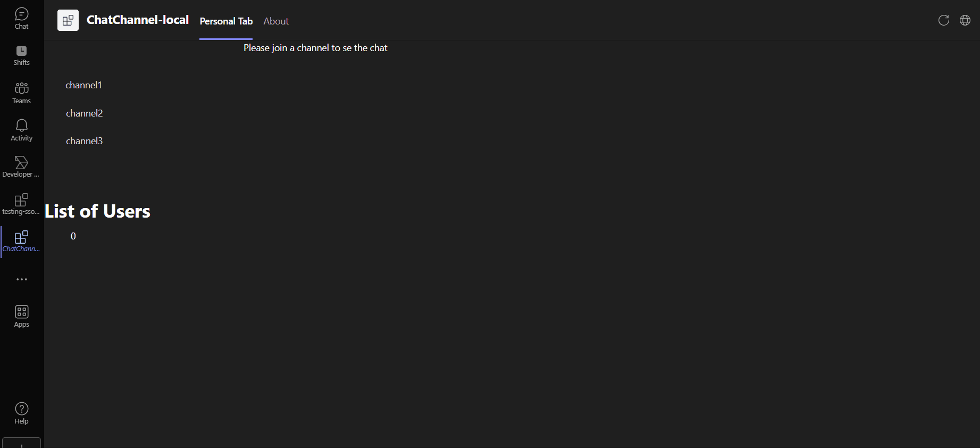
Task: Open the app in browser via globe icon
Action: tap(965, 20)
